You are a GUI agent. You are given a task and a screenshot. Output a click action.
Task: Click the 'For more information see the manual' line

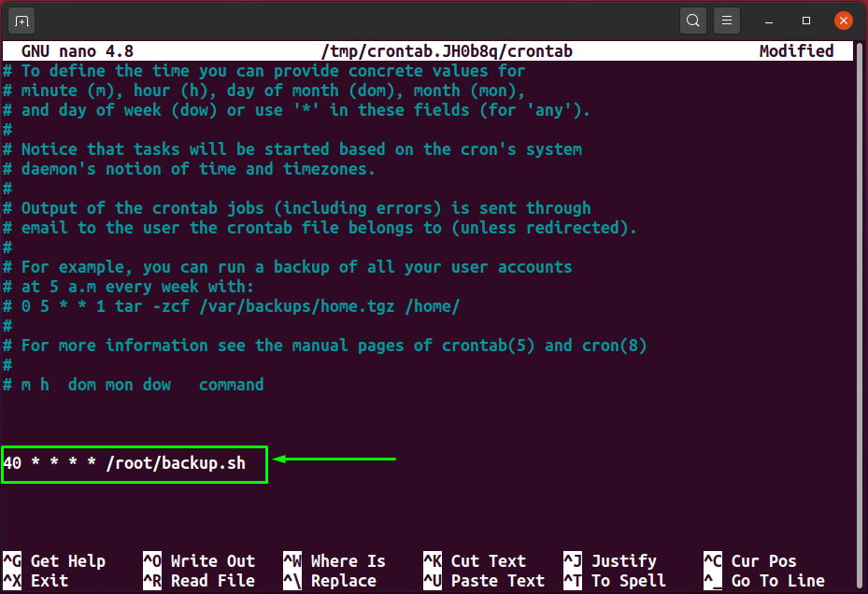click(325, 346)
